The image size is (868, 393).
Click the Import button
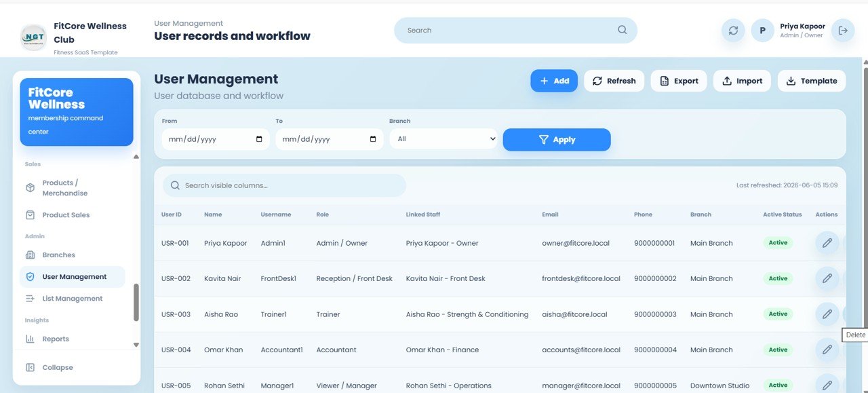click(x=742, y=81)
